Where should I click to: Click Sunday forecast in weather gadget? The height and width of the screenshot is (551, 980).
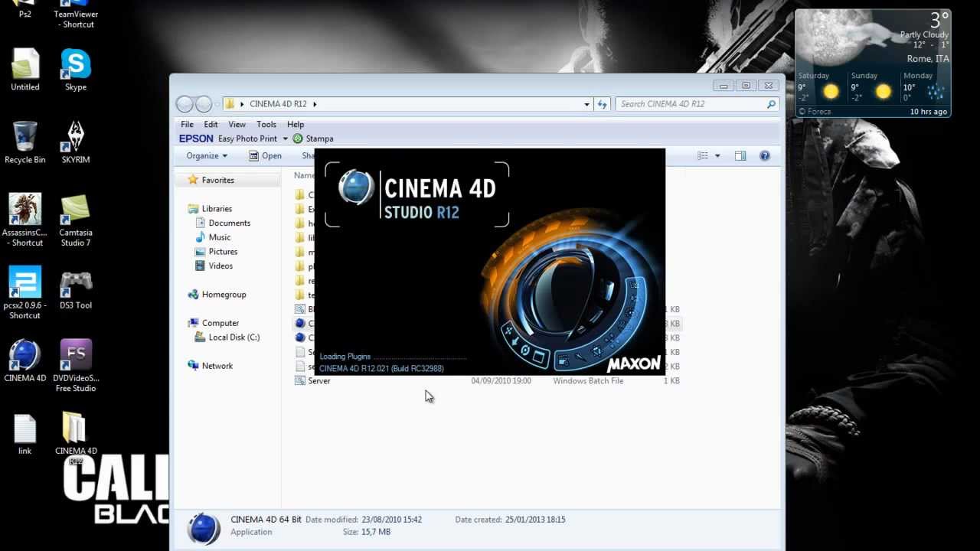pos(873,87)
